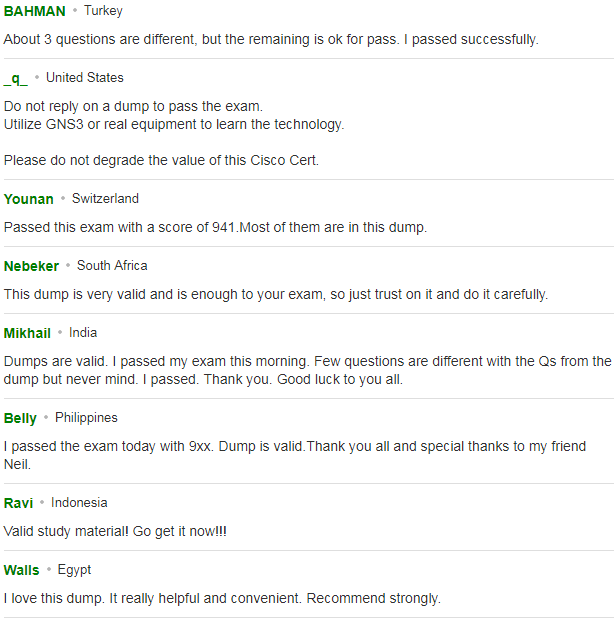
Task: Select reviewer name Younan
Action: (x=28, y=199)
